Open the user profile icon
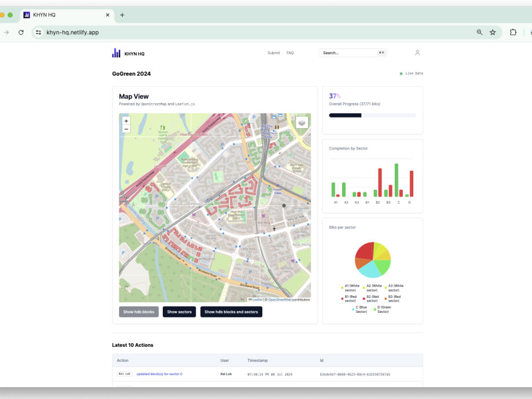The width and height of the screenshot is (532, 399). click(x=417, y=53)
